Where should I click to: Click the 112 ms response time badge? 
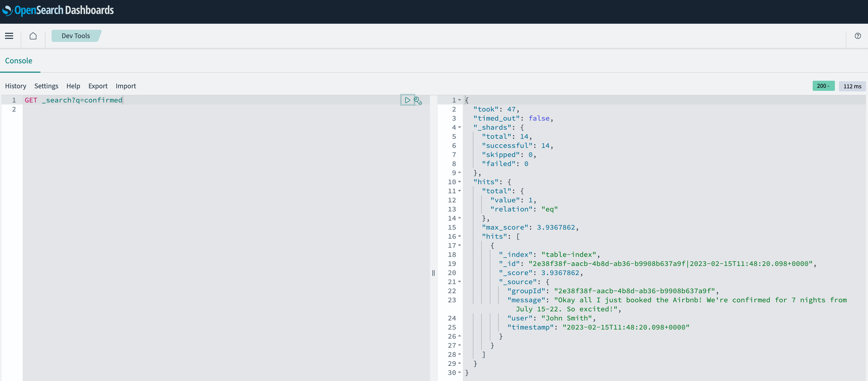tap(852, 86)
